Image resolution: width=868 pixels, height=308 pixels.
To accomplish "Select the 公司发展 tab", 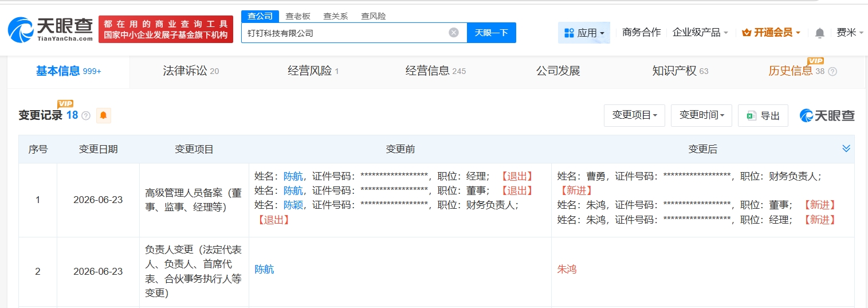I will pos(558,71).
